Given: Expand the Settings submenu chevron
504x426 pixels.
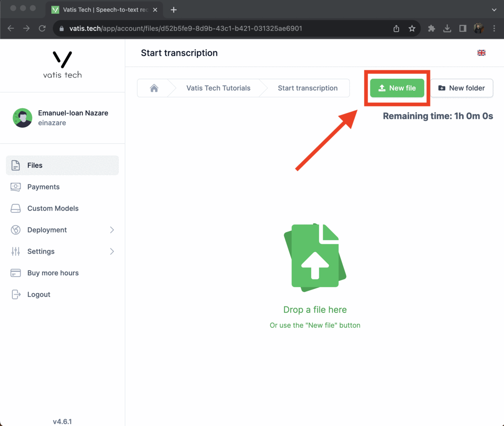Looking at the screenshot, I should [x=112, y=251].
